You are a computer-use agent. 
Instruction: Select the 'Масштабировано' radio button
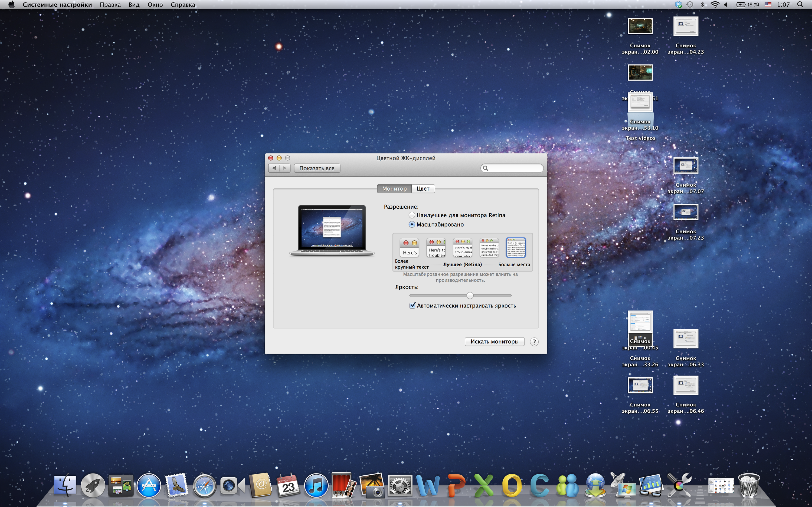[412, 225]
